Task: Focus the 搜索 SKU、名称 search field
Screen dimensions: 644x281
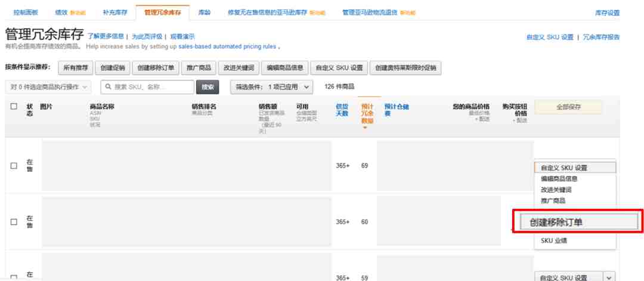Action: pyautogui.click(x=147, y=87)
